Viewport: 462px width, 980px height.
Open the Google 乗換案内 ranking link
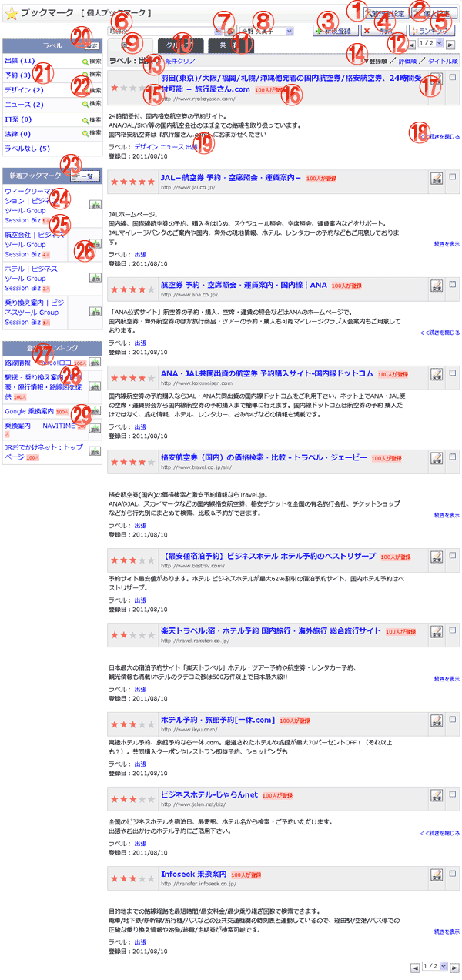(x=29, y=411)
